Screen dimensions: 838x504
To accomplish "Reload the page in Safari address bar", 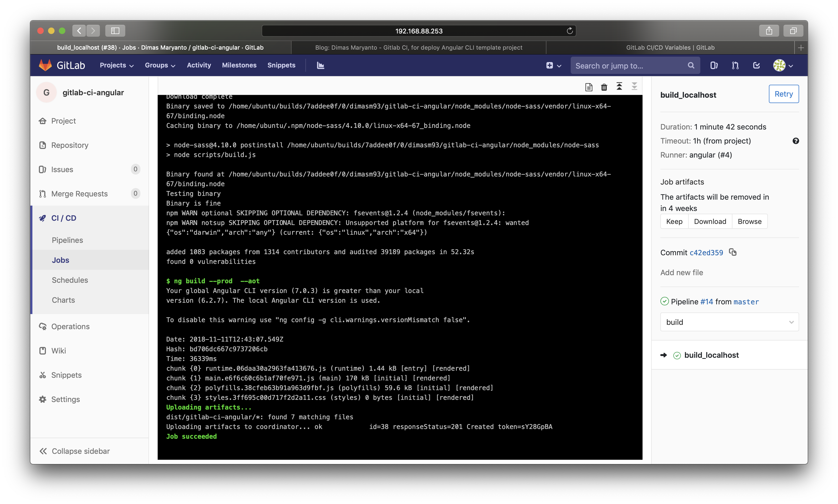I will point(570,31).
